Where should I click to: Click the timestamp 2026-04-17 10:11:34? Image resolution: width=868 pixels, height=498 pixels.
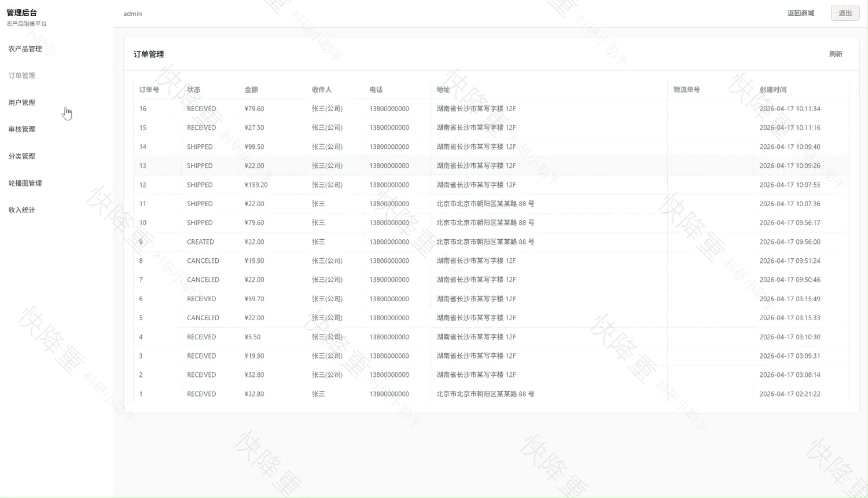pyautogui.click(x=790, y=109)
